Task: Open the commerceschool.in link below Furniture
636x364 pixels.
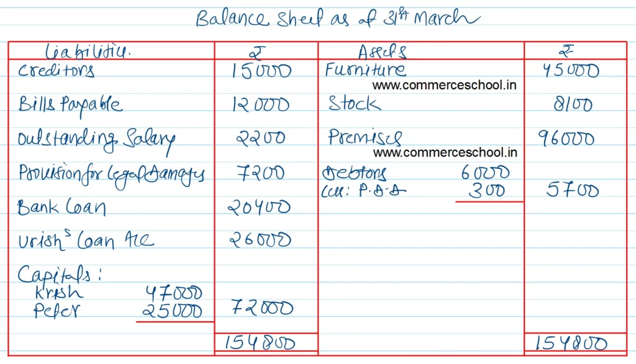Action: click(445, 85)
